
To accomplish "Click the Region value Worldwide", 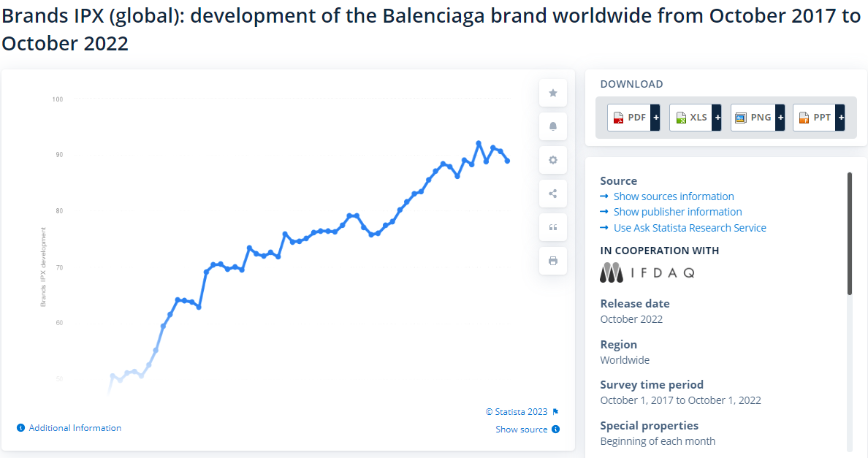I will pyautogui.click(x=625, y=360).
